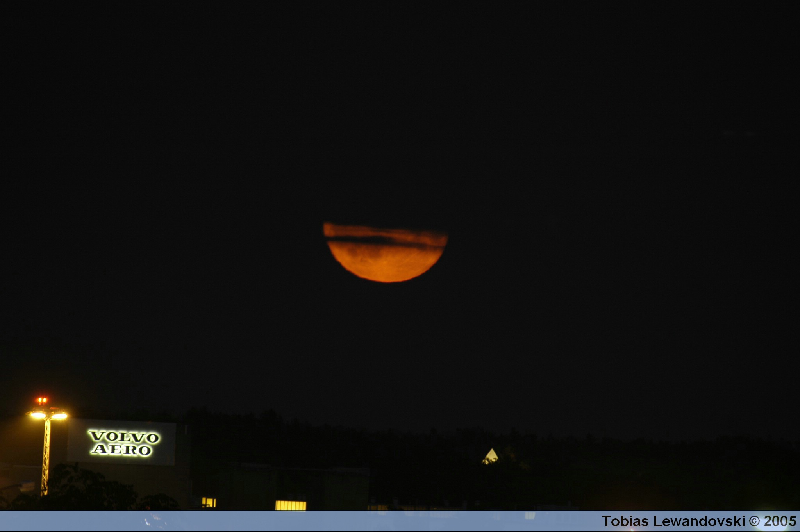This screenshot has width=800, height=532.
Task: Click the wide lit yellow building window
Action: 291,505
